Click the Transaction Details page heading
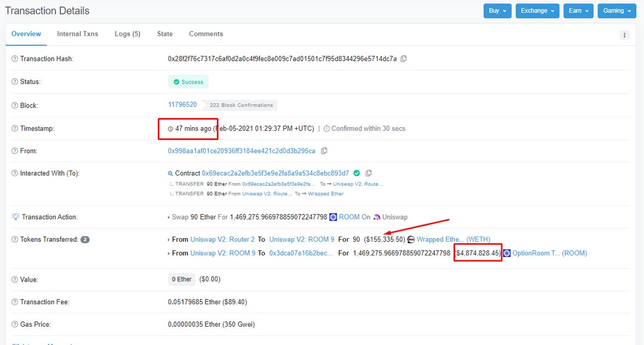 coord(47,11)
